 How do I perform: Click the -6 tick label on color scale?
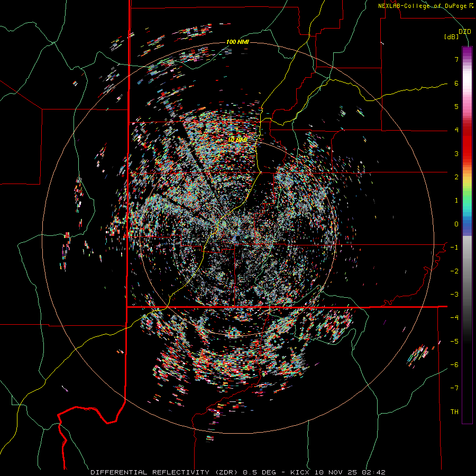point(454,365)
